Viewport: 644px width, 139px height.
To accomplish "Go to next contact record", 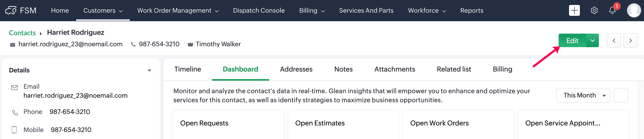I will tap(630, 40).
